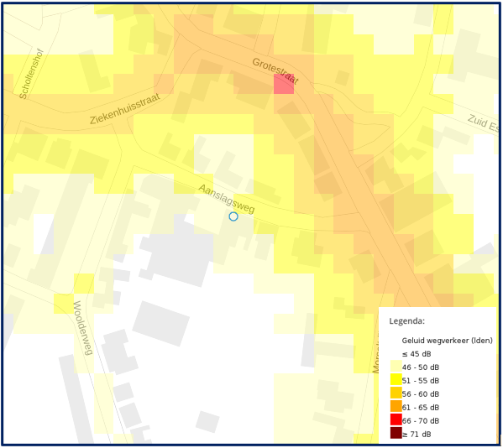The height and width of the screenshot is (448, 503).
Task: Click the Woolderweg street label
Action: click(x=83, y=328)
